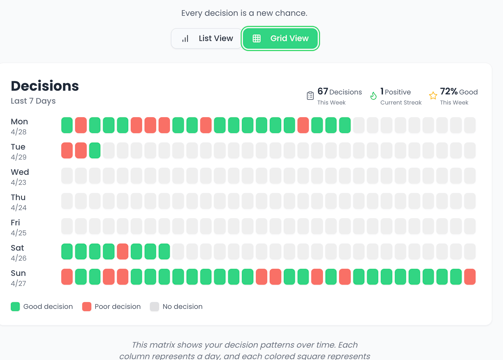Switch to List View

[207, 39]
